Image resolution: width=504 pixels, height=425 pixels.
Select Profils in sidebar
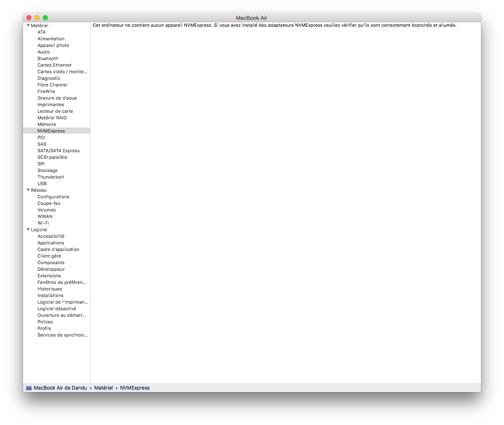(x=44, y=328)
